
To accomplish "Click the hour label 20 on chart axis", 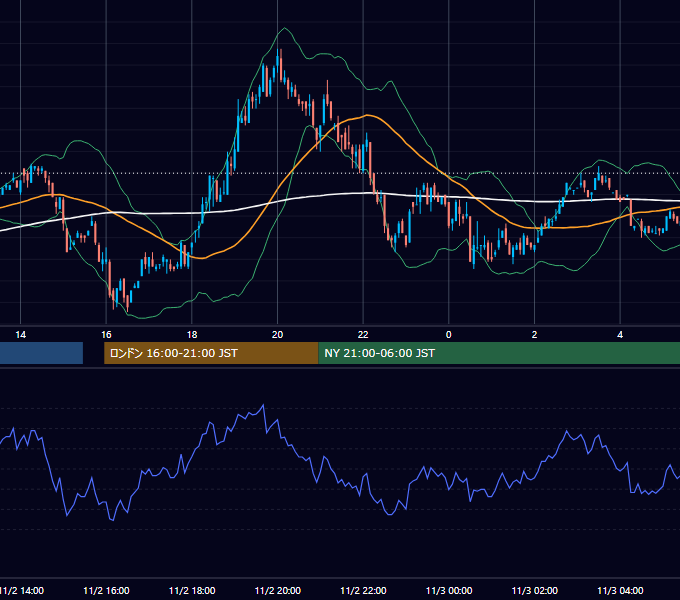I will [x=278, y=335].
